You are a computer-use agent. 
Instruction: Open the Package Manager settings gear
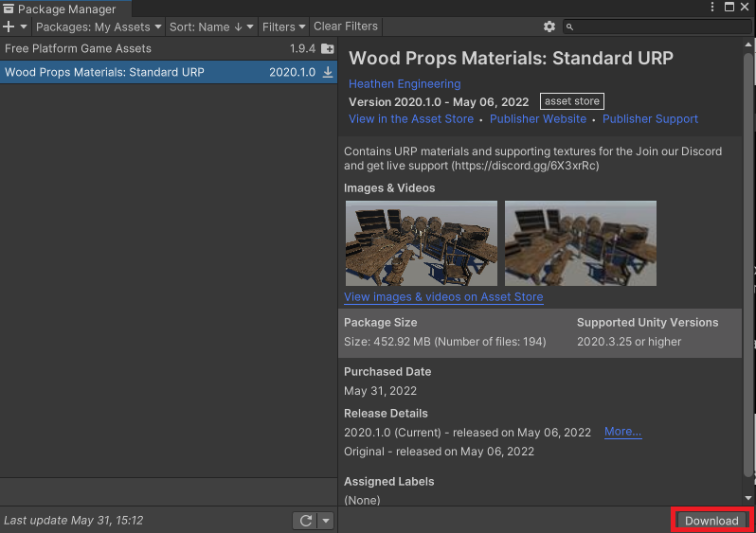click(549, 27)
